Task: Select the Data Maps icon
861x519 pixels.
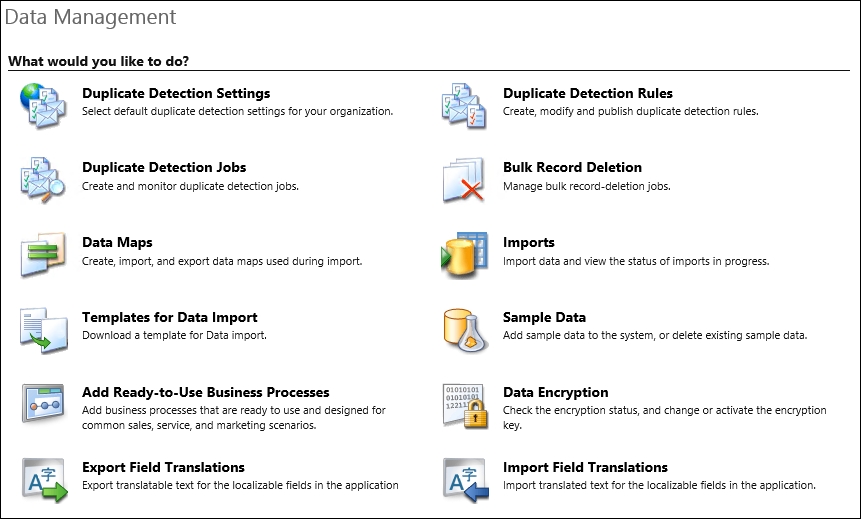Action: tap(43, 255)
